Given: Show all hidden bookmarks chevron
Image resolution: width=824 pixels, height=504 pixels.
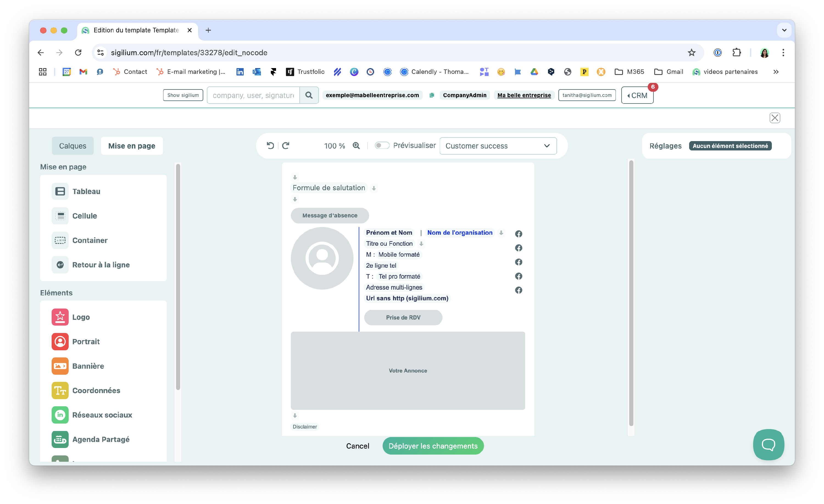Looking at the screenshot, I should pyautogui.click(x=776, y=72).
